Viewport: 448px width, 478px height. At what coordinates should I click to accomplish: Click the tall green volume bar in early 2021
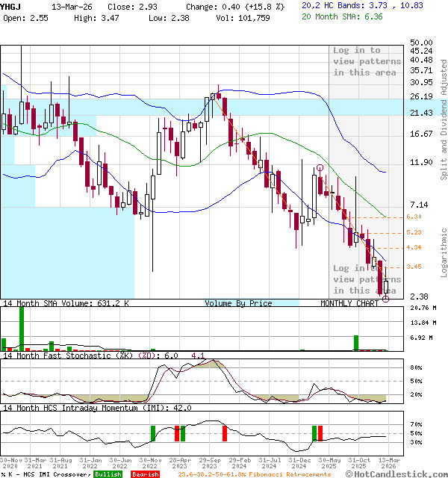22,327
